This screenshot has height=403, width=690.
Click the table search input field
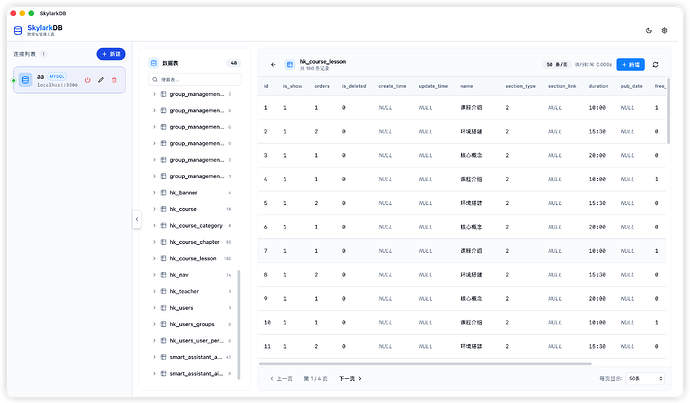196,78
